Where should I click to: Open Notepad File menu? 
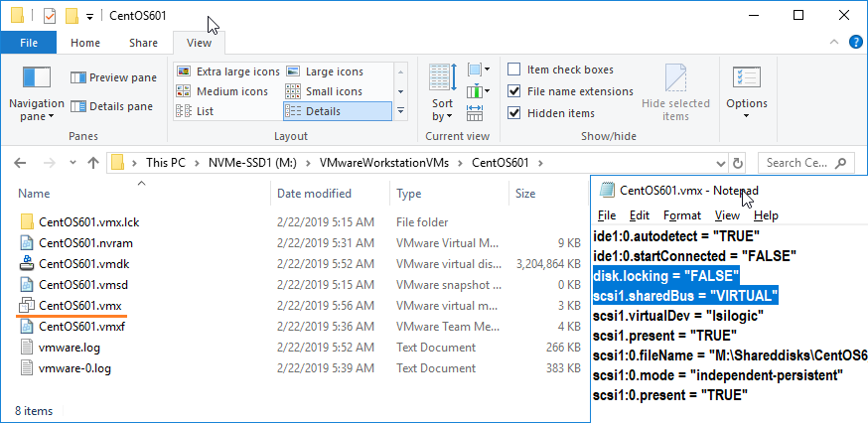pos(607,215)
